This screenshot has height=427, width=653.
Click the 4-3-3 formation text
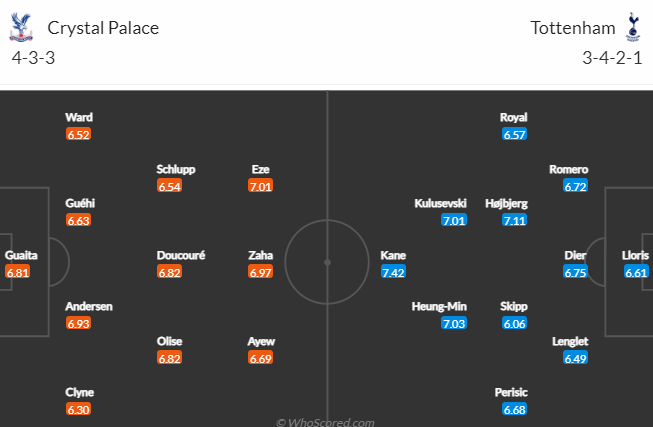(x=33, y=57)
